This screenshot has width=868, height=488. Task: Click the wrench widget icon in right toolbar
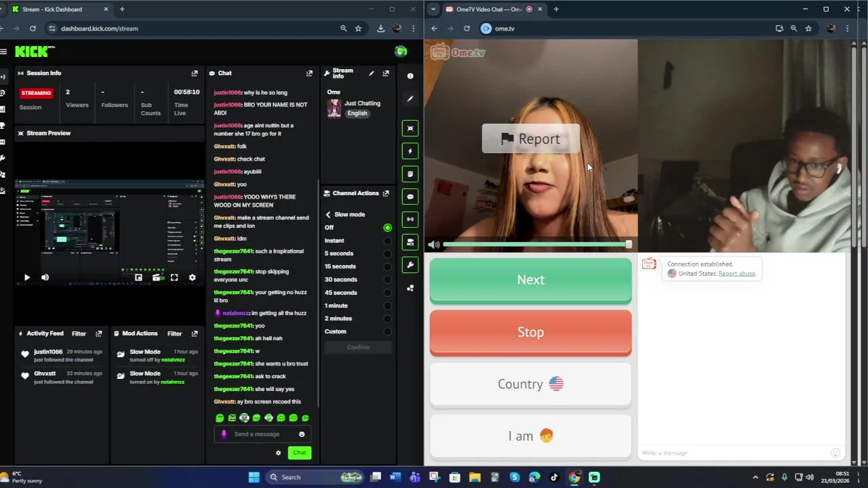point(410,265)
